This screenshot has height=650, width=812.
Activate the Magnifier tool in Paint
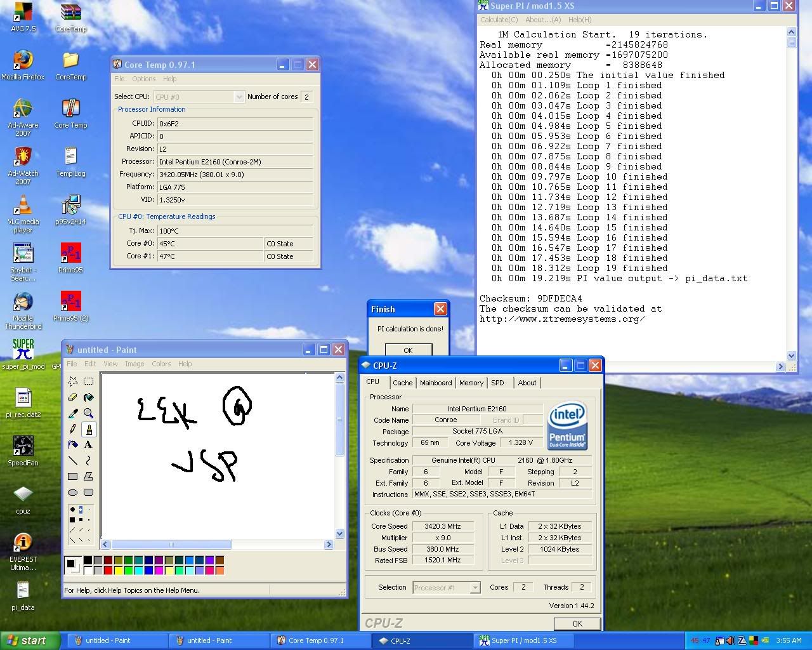[88, 413]
